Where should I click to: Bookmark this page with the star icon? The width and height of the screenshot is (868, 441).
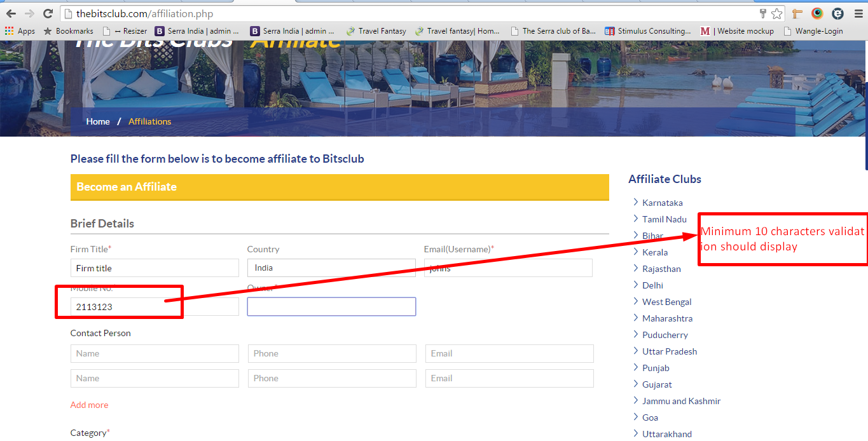(x=776, y=13)
